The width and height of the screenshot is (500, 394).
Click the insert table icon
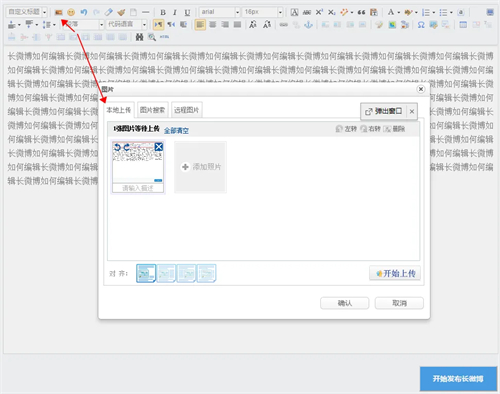pyautogui.click(x=463, y=25)
